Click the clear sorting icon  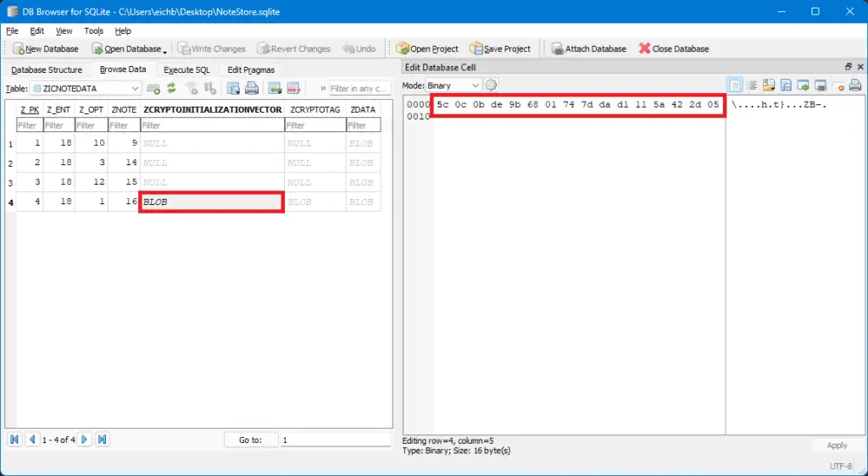click(210, 88)
